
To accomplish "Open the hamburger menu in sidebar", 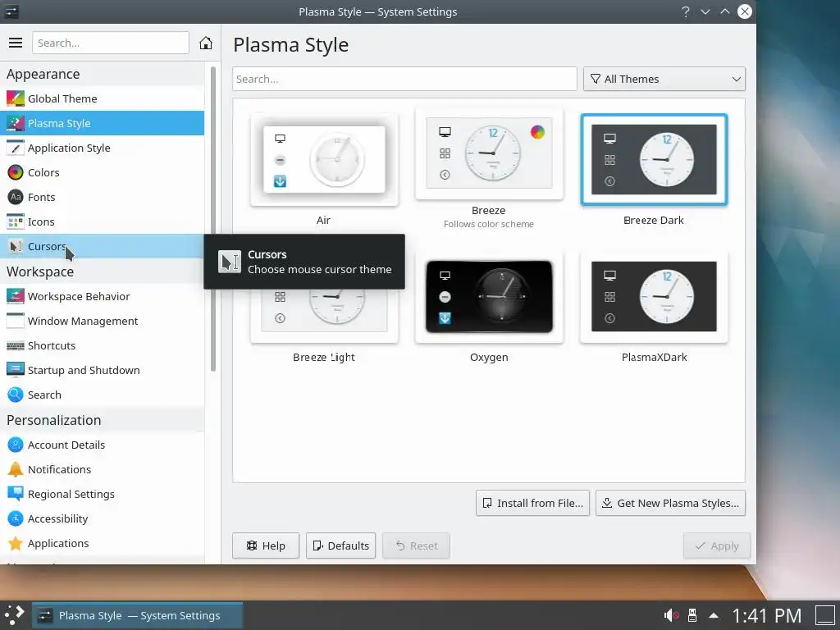I will pos(16,43).
